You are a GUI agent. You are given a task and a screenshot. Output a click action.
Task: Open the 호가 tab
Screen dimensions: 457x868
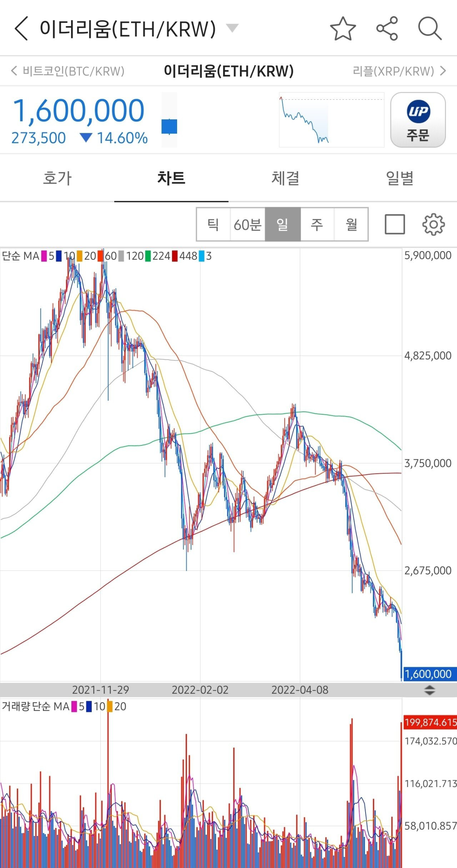click(57, 178)
